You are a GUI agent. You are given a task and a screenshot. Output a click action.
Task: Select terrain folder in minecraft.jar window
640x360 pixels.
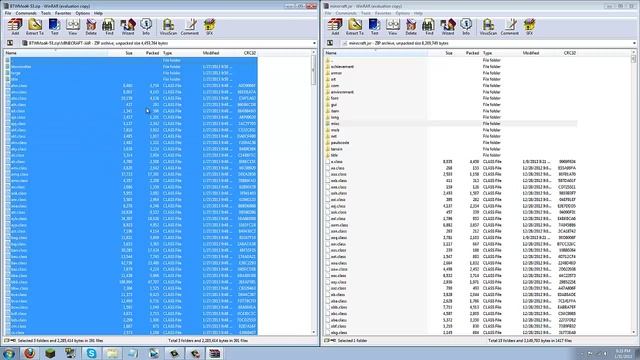[336, 149]
